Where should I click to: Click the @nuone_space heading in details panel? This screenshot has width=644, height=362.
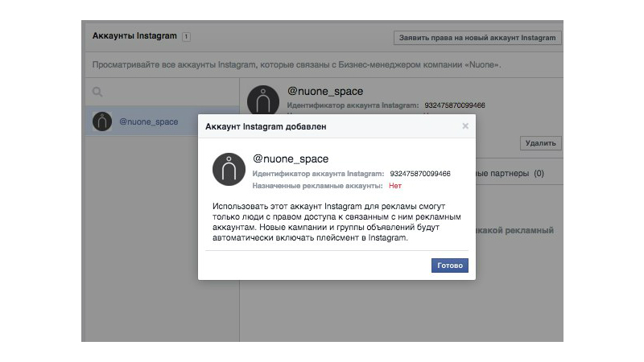[x=325, y=91]
